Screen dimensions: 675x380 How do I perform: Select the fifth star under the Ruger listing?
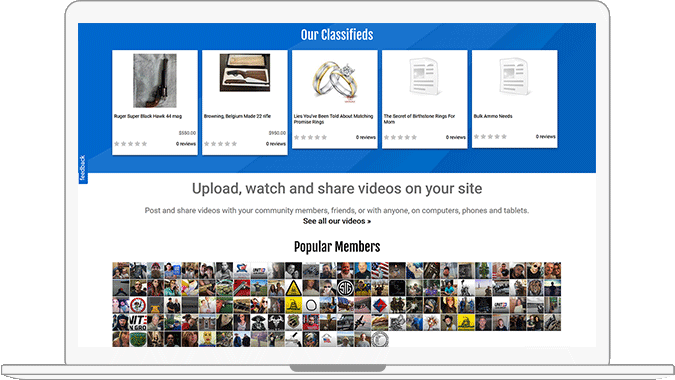click(144, 144)
